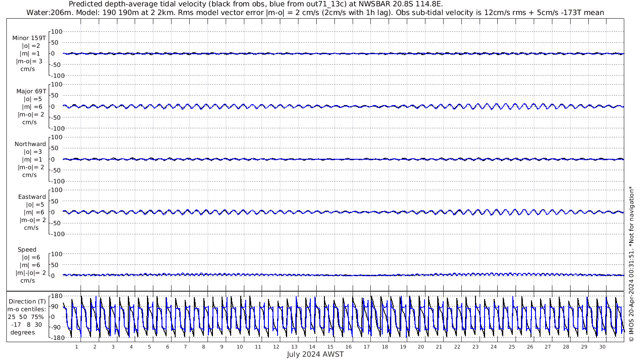Click 180 y-axis label in Direction panel

(56, 296)
